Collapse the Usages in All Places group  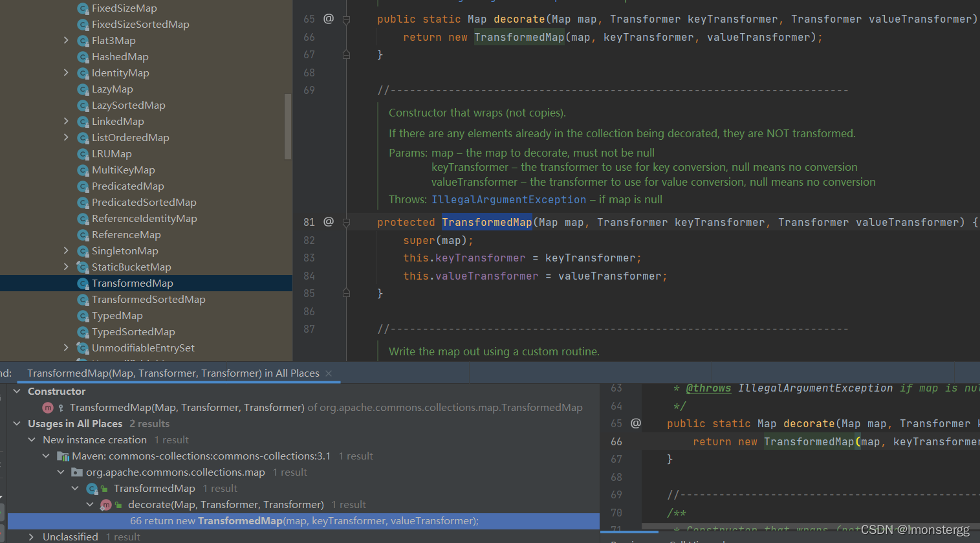(x=17, y=423)
